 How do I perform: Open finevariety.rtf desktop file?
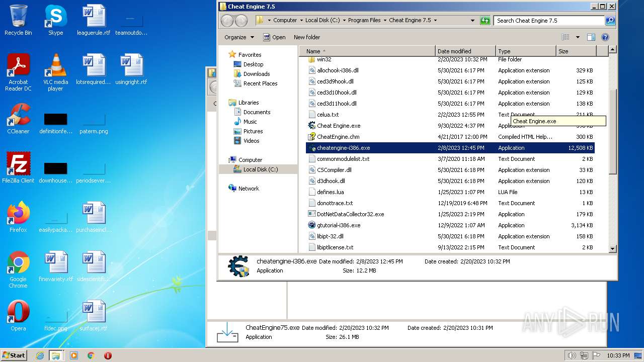pos(56,266)
